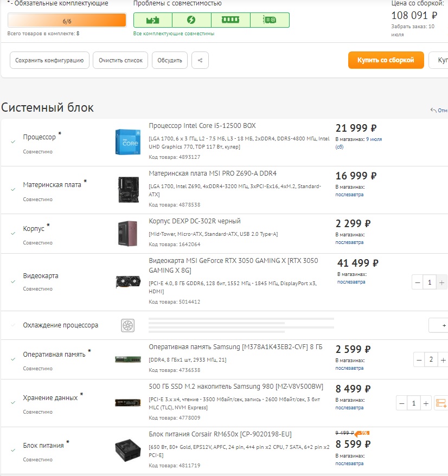Image resolution: width=448 pixels, height=476 pixels.
Task: Open Материнская плата MSI PRO Z690-A DDR4 link
Action: [x=213, y=173]
